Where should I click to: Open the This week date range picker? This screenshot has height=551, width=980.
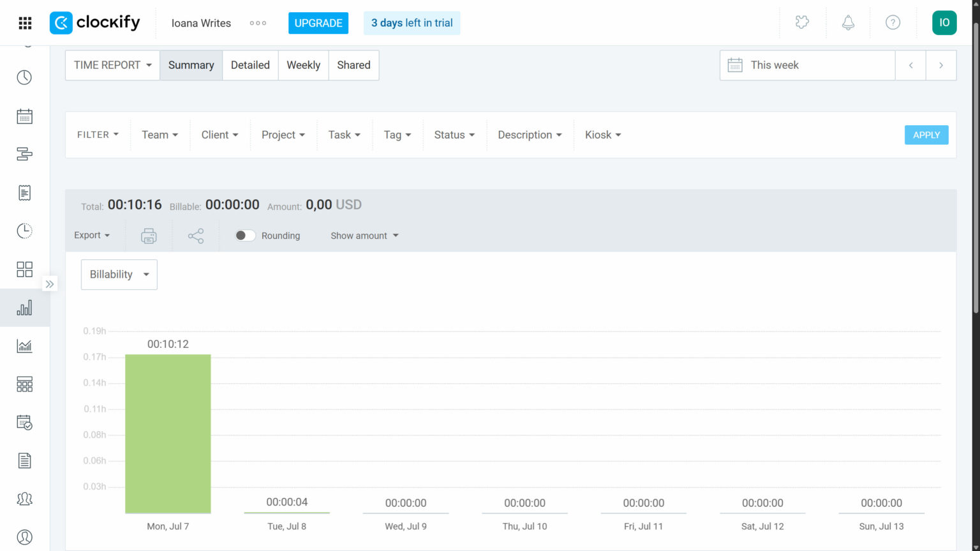click(x=807, y=65)
